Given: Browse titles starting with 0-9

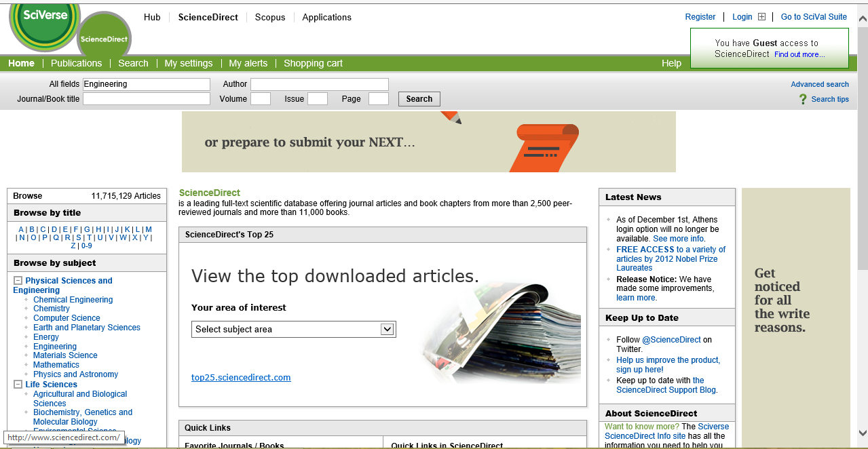Looking at the screenshot, I should pyautogui.click(x=87, y=246).
